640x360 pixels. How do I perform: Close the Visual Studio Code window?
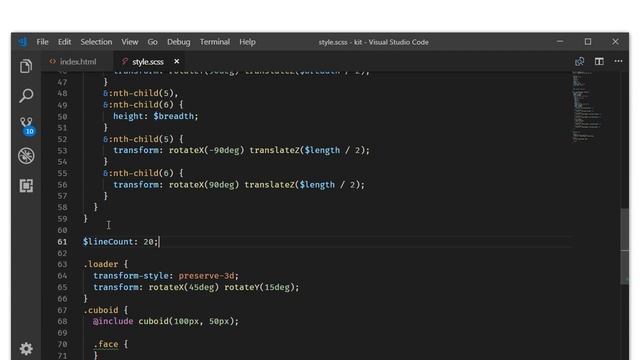(615, 42)
